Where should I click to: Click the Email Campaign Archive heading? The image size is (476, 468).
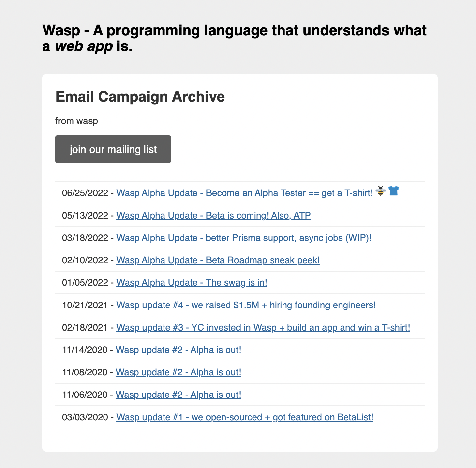coord(140,97)
